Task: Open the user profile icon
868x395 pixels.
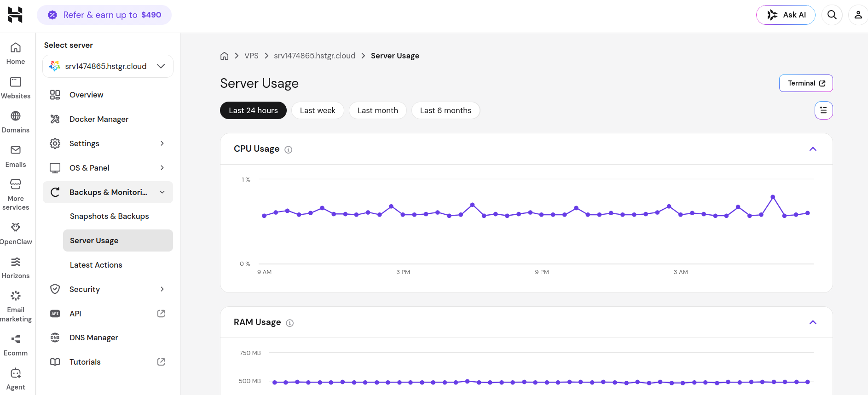Action: point(858,15)
